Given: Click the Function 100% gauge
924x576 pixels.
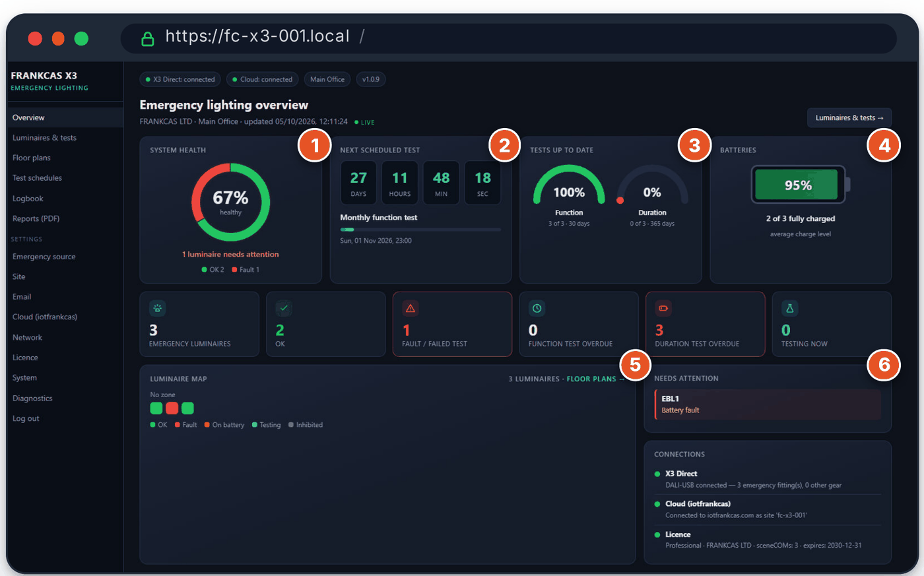Looking at the screenshot, I should click(569, 185).
